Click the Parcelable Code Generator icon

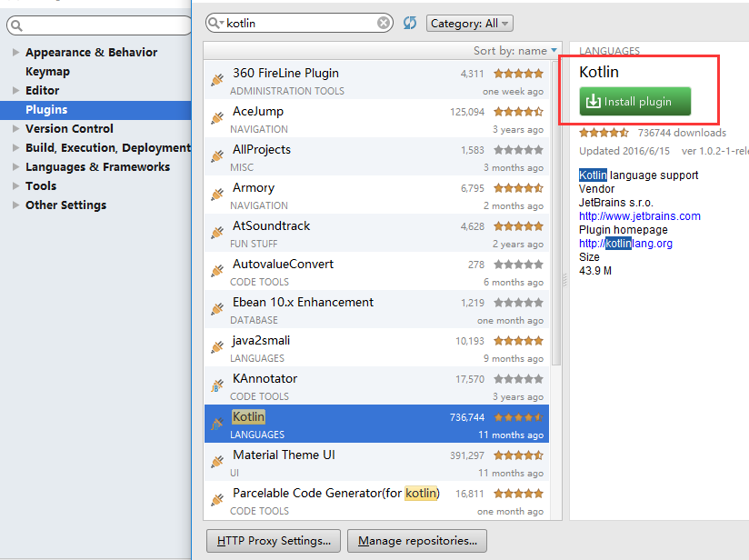coord(217,500)
